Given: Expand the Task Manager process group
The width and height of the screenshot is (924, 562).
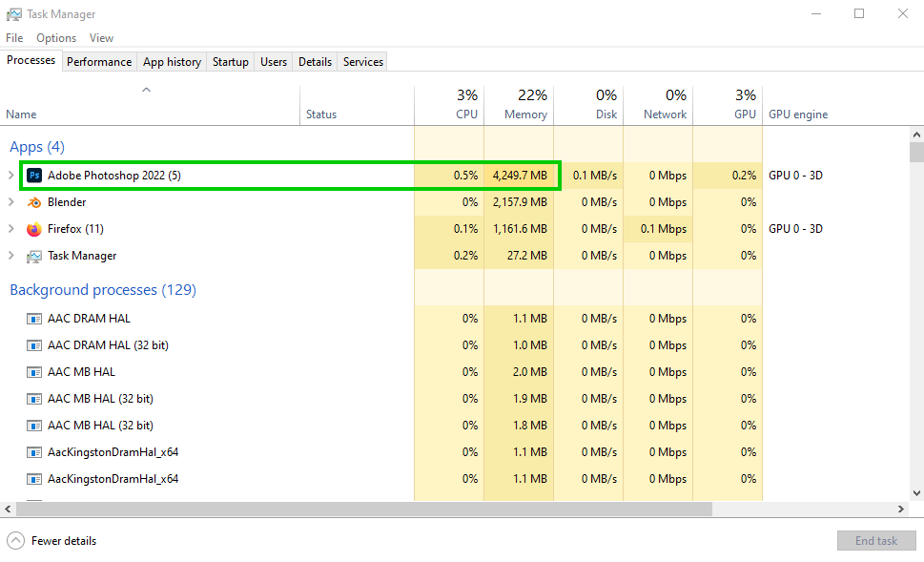Looking at the screenshot, I should (11, 256).
